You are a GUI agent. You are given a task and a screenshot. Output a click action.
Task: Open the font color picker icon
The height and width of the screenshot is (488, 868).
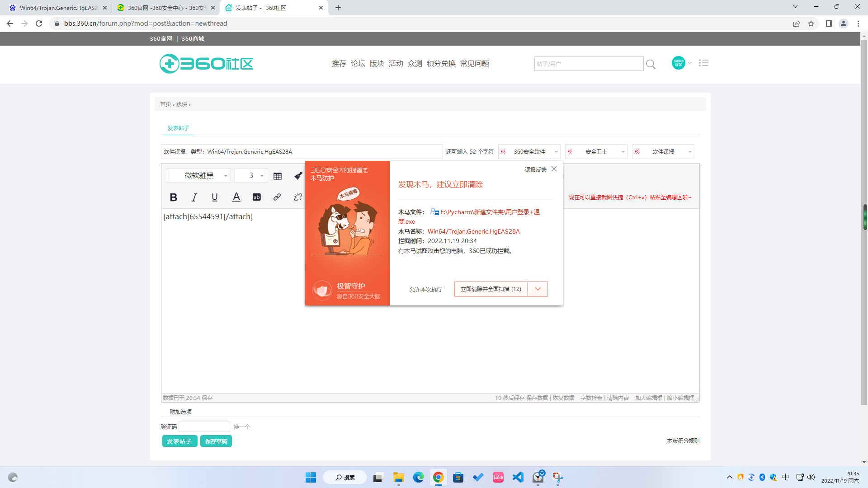pyautogui.click(x=236, y=197)
